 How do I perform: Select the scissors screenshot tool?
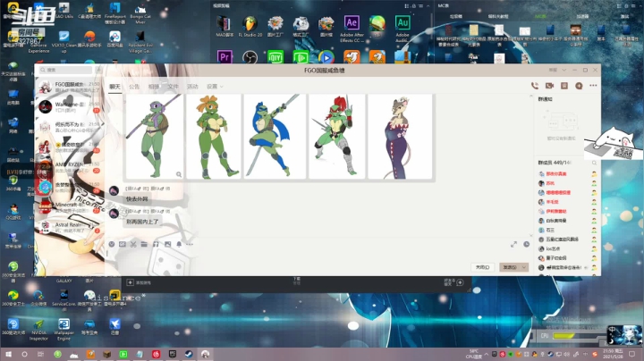(133, 244)
